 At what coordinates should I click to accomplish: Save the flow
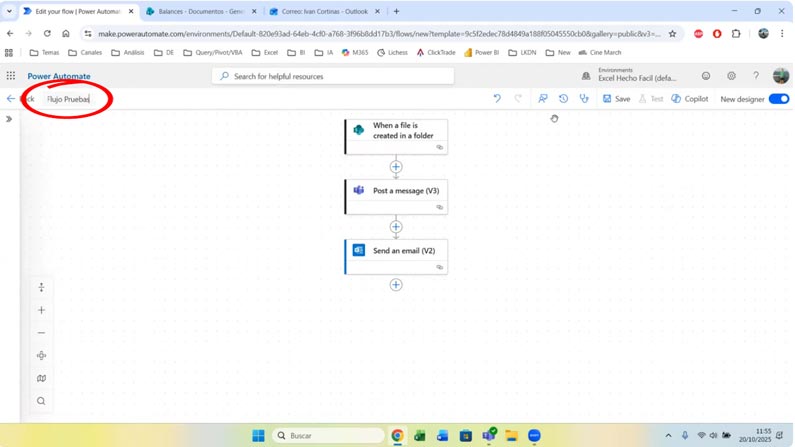click(617, 99)
